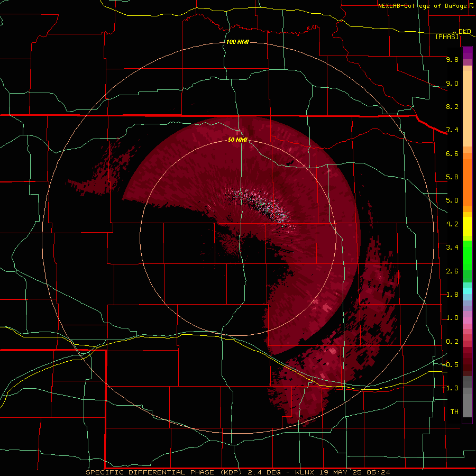Click the [PHAS] units label above the color bar
476x476 pixels.
[447, 37]
